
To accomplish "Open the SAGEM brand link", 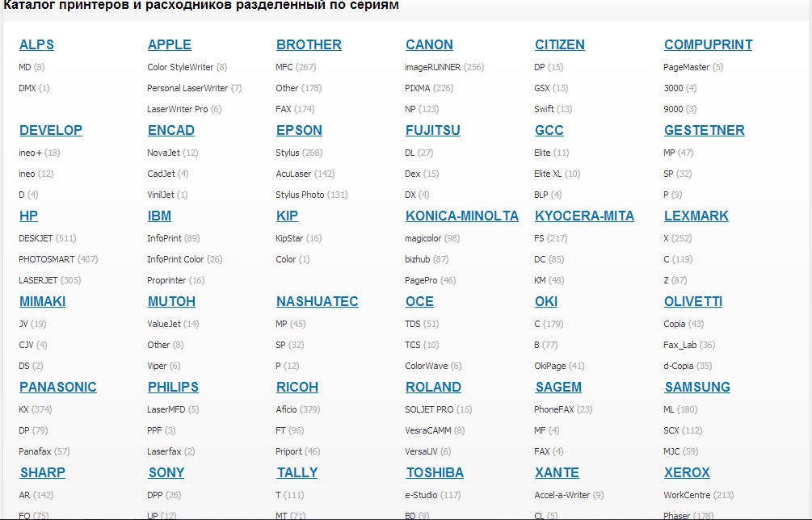I will 558,387.
